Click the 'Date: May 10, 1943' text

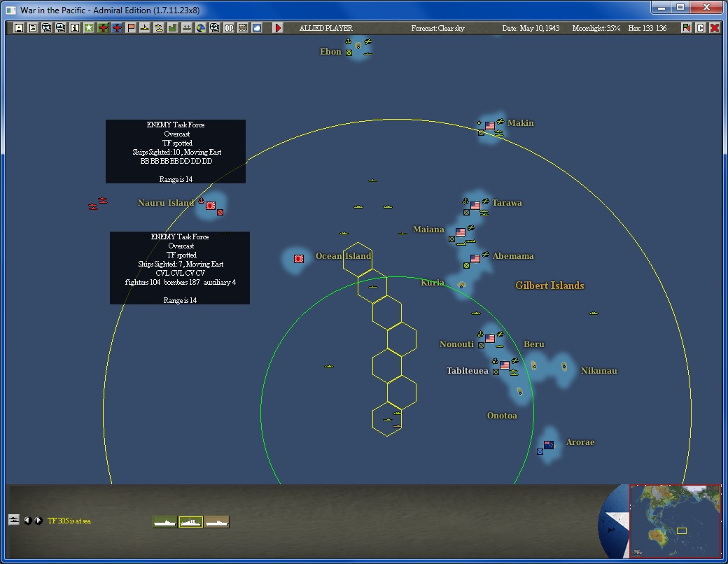(531, 28)
